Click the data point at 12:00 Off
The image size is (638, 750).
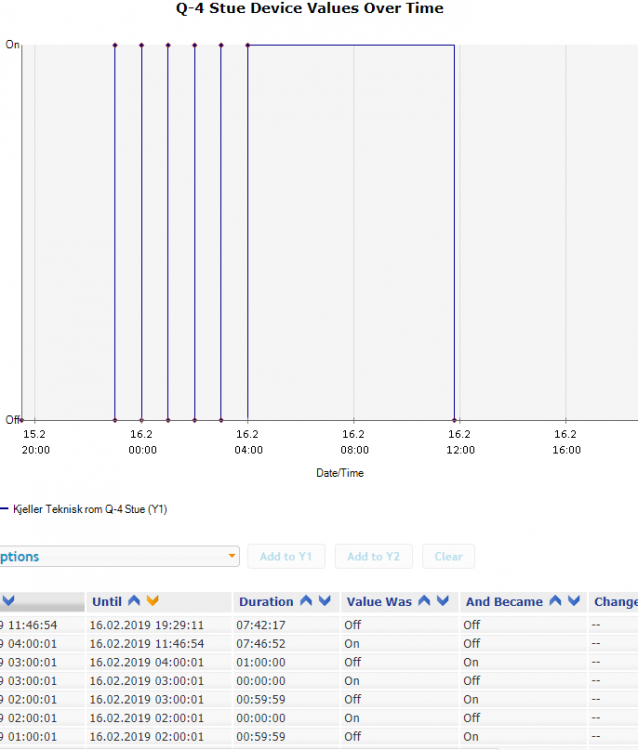point(455,420)
